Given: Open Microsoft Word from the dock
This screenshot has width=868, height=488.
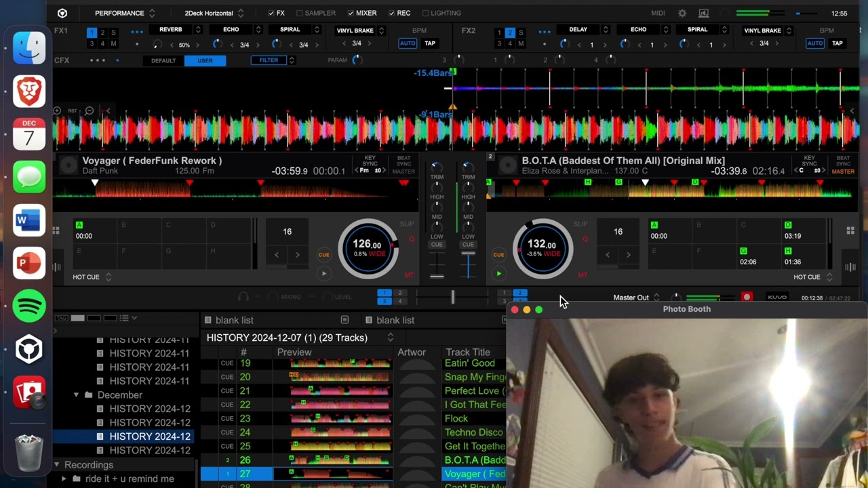Looking at the screenshot, I should point(29,221).
